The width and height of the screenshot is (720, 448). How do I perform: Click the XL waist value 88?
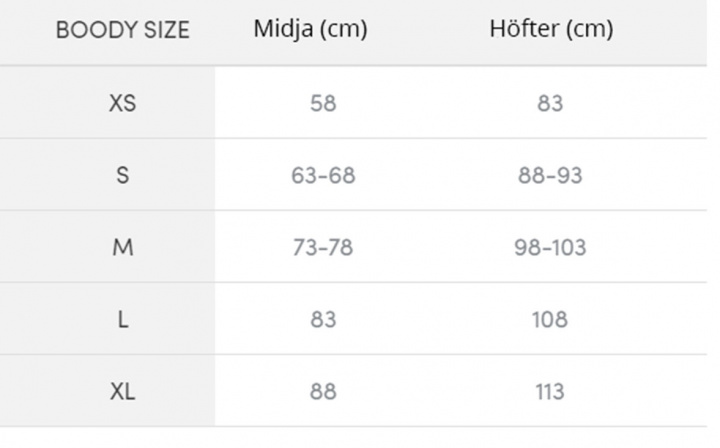323,392
